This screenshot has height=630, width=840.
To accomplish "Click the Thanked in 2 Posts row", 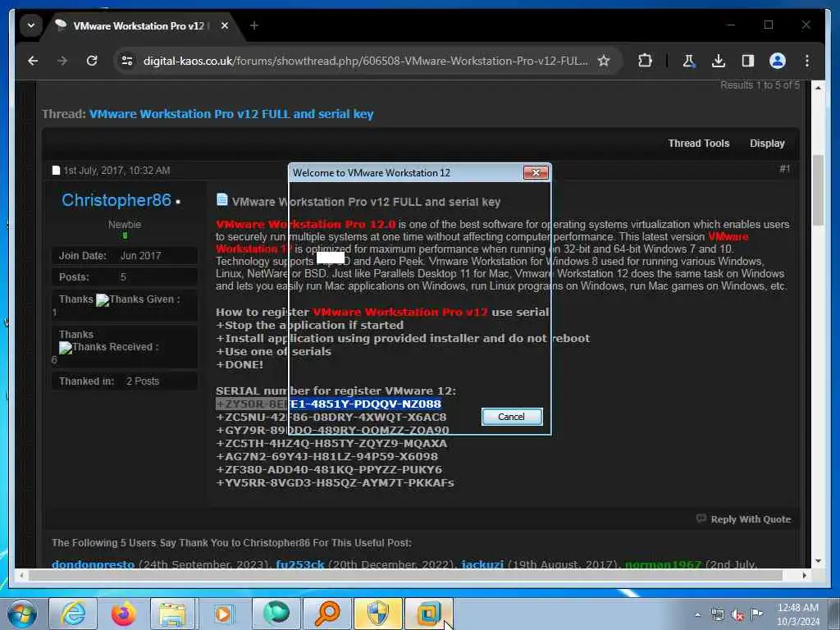I will pyautogui.click(x=125, y=381).
